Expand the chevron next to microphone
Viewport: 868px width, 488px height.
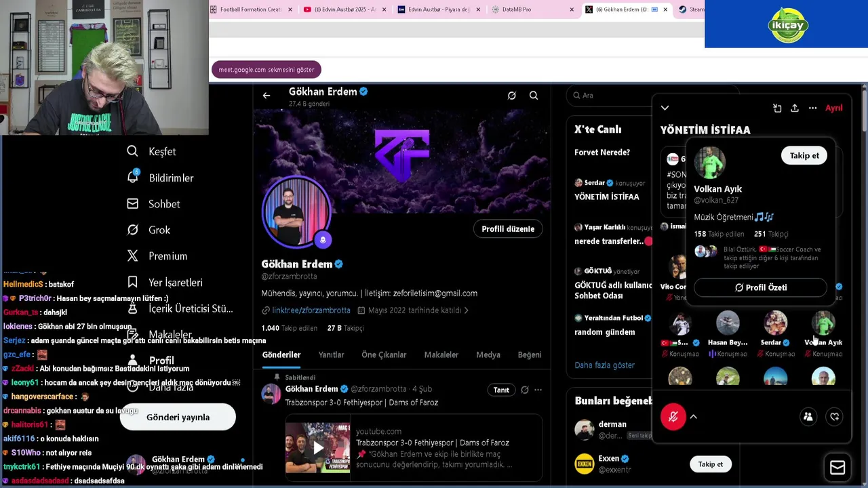(693, 417)
